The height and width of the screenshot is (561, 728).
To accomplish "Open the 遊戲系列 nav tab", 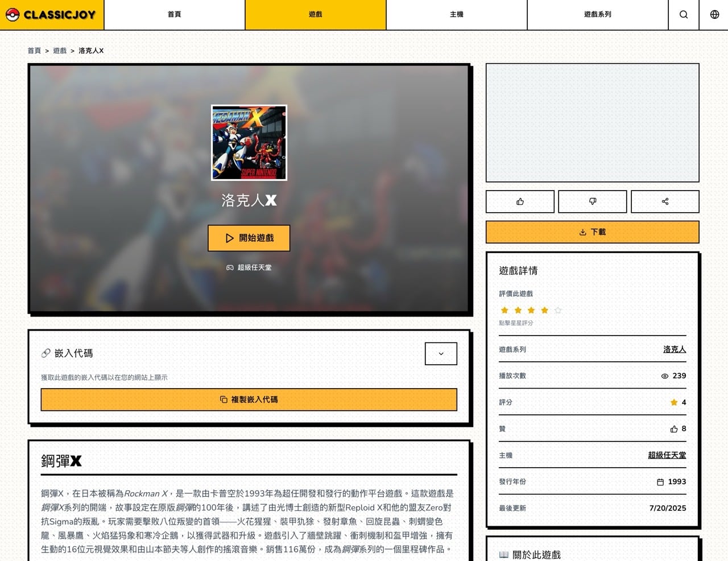I will 598,15.
